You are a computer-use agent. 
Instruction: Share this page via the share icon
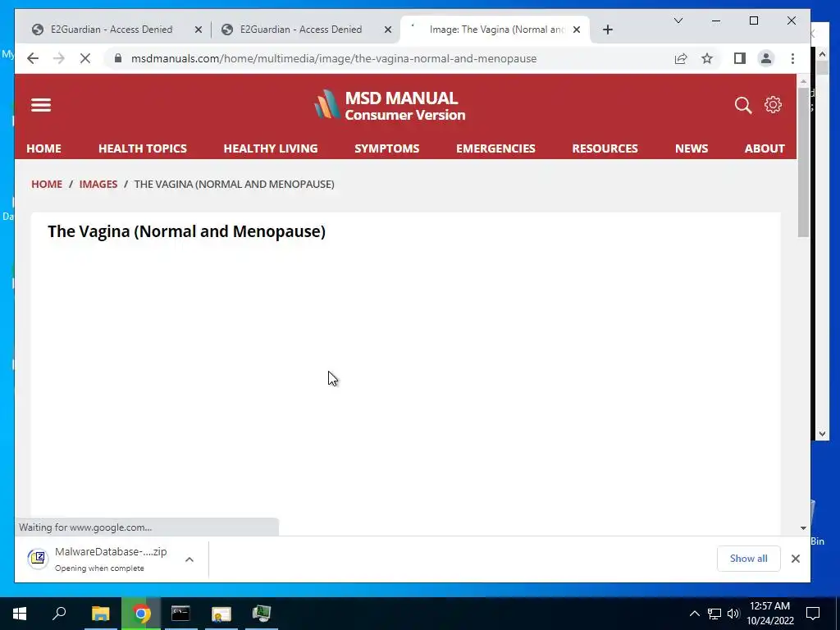[x=680, y=58]
